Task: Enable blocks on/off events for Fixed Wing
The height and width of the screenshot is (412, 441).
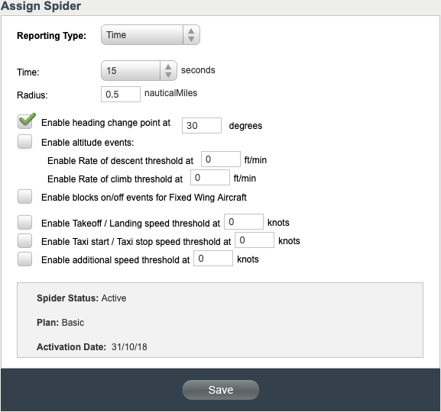Action: (25, 197)
